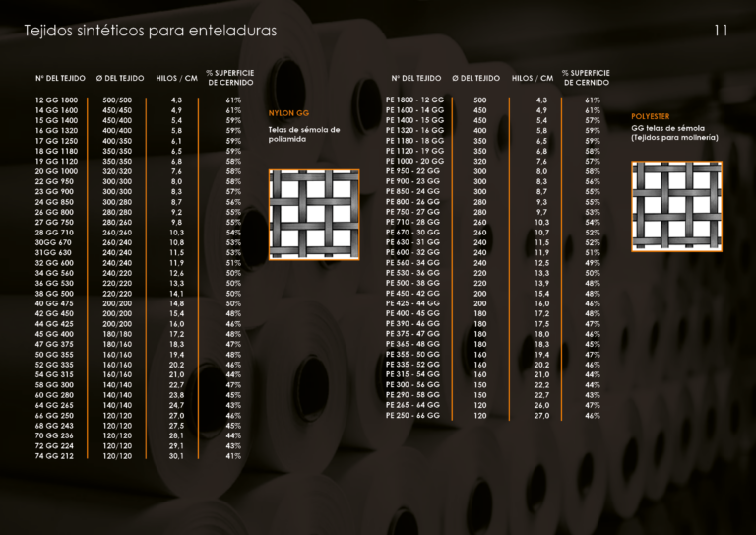
Task: Select the orange NYLON GG heading
Action: (x=287, y=113)
